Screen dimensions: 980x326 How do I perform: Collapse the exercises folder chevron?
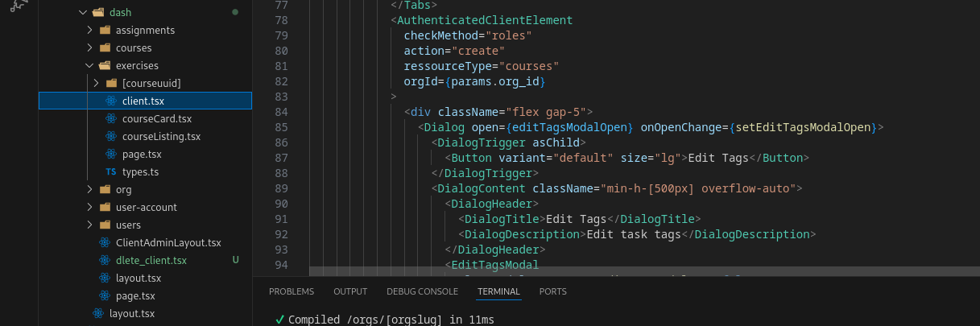(90, 66)
